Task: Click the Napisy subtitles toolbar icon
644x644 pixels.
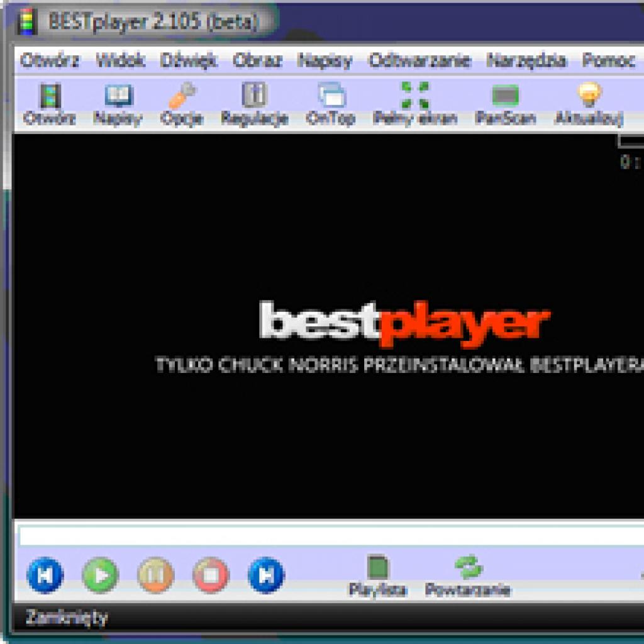Action: [x=118, y=96]
